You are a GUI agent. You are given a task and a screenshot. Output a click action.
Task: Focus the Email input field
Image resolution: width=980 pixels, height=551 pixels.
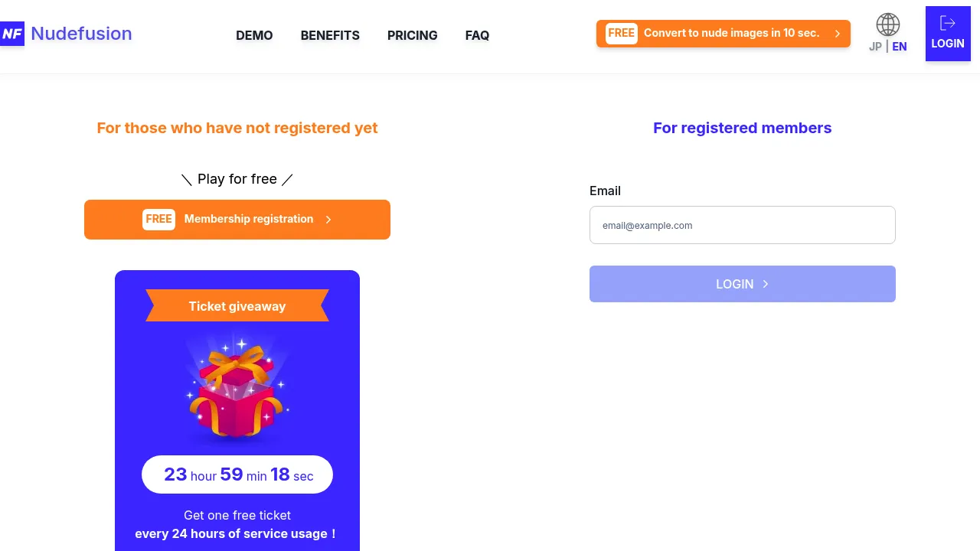(x=743, y=225)
